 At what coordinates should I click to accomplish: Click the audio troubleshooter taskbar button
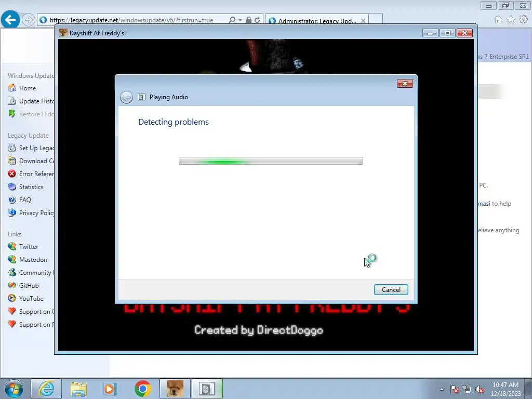click(x=207, y=389)
